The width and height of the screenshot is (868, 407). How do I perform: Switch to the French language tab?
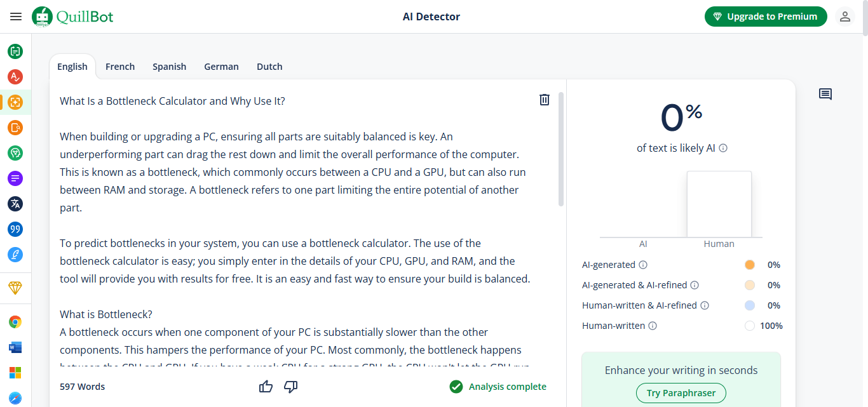(120, 67)
